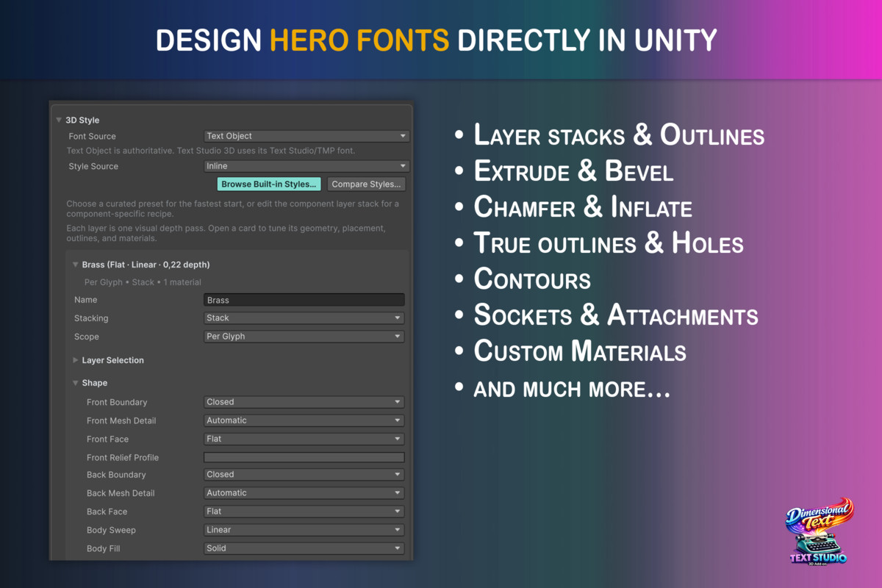The height and width of the screenshot is (588, 882).
Task: Click 'Custom Materials' bullet text
Action: [580, 351]
